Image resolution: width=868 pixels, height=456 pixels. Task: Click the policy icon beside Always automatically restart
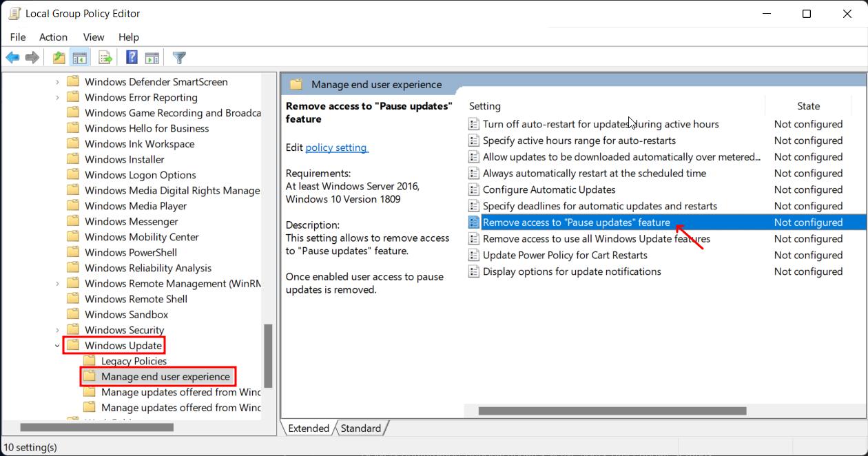[474, 173]
